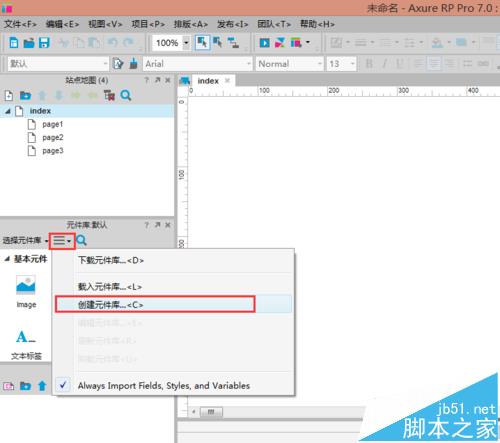Collapse the index tree node
This screenshot has height=443, width=500.
[7, 111]
